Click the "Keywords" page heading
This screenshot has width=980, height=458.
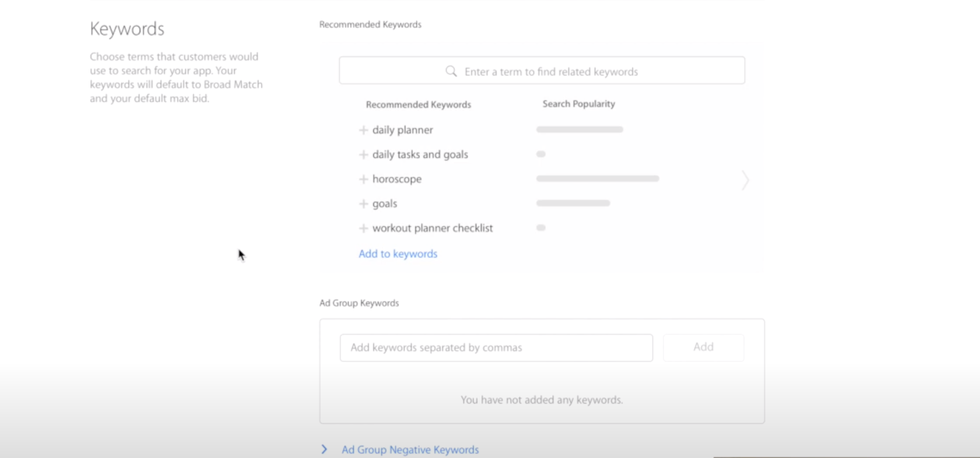(x=127, y=28)
